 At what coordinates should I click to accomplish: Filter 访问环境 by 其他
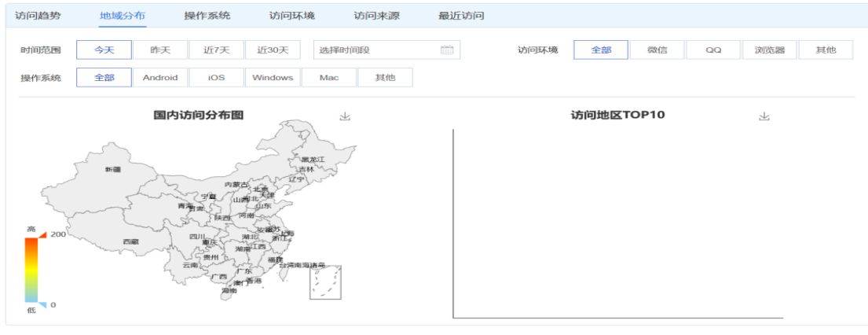(x=826, y=50)
